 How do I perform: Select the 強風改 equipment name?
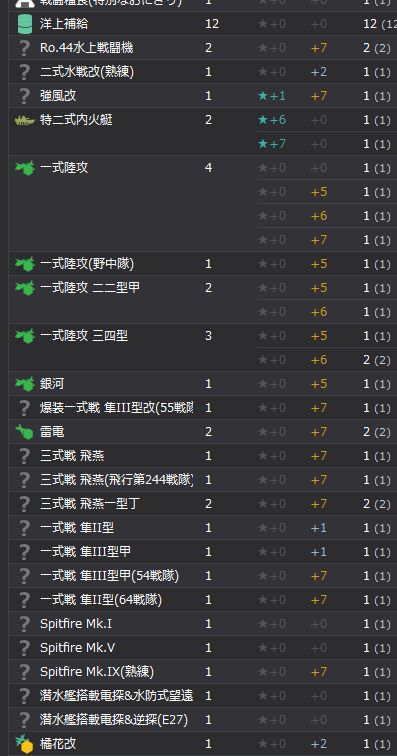(58, 96)
